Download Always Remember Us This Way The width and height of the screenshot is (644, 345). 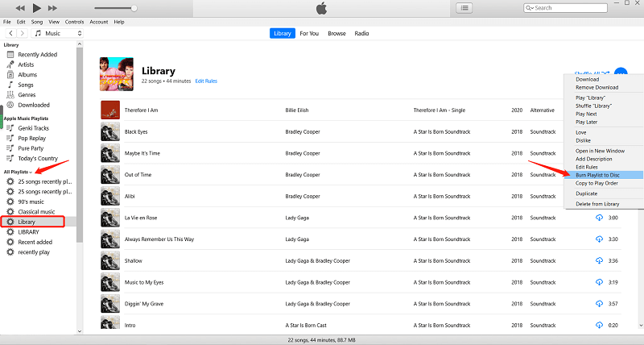pos(599,239)
